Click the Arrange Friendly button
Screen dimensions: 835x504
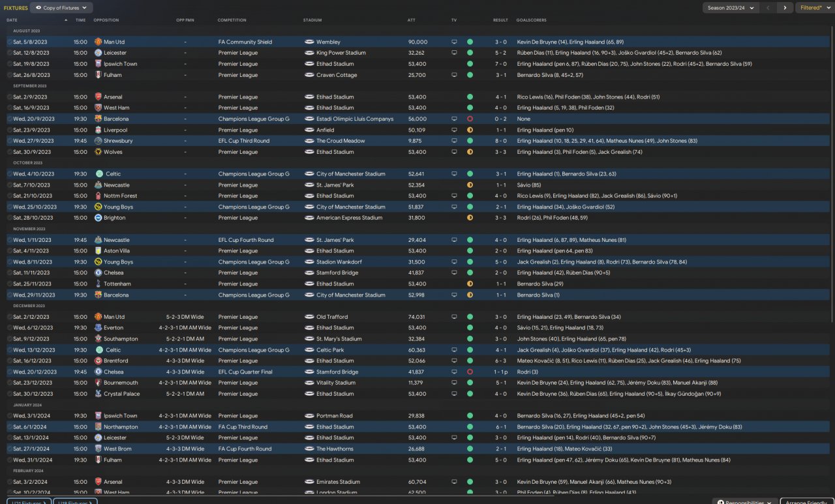pyautogui.click(x=806, y=502)
